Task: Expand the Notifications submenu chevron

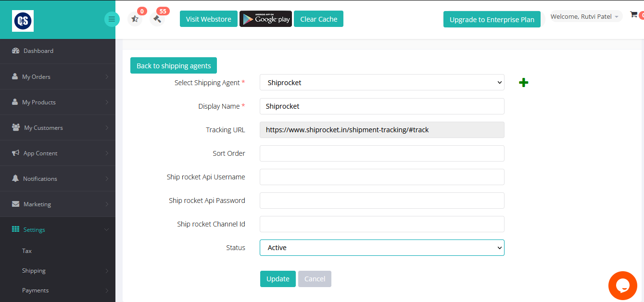Action: coord(106,178)
